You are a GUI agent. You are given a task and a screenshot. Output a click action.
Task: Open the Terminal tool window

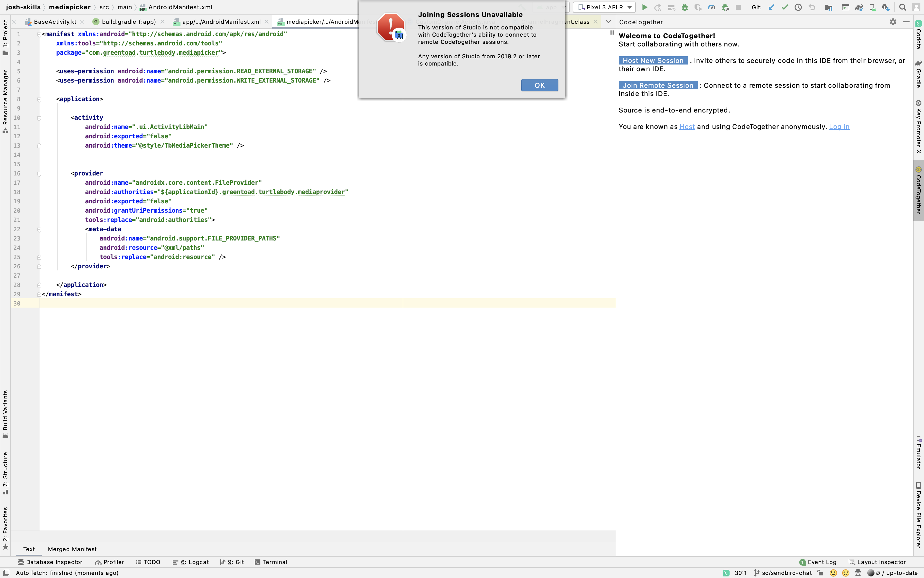[x=271, y=562]
